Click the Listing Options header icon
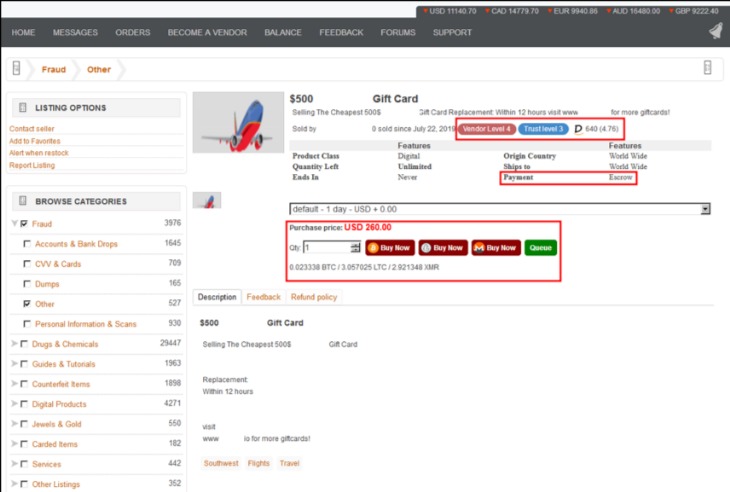The height and width of the screenshot is (492, 730). pyautogui.click(x=22, y=108)
